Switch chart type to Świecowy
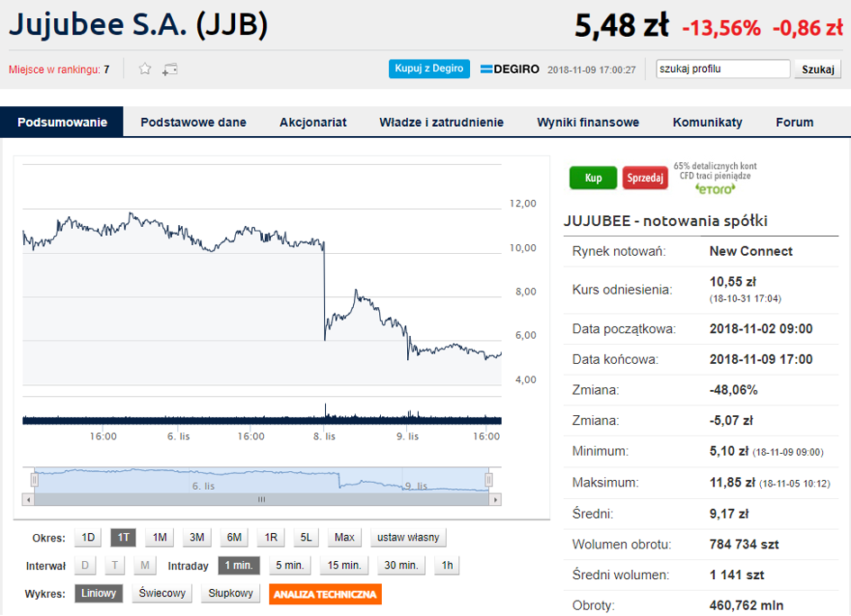 (162, 593)
